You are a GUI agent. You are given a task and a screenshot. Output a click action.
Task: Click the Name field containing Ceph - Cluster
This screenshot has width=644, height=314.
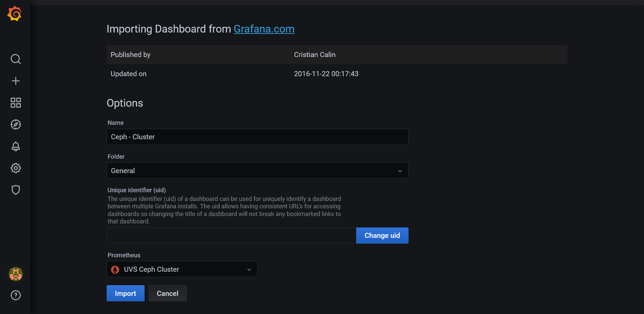pos(258,137)
